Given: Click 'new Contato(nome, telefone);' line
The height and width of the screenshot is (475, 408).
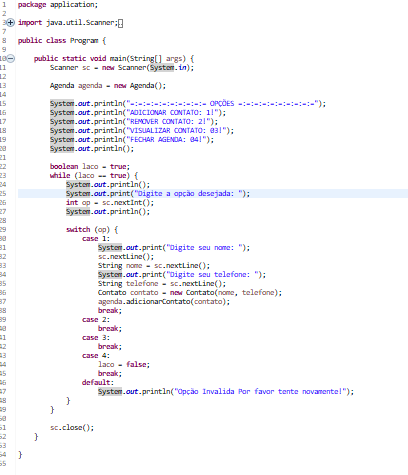Looking at the screenshot, I should coord(190,293).
